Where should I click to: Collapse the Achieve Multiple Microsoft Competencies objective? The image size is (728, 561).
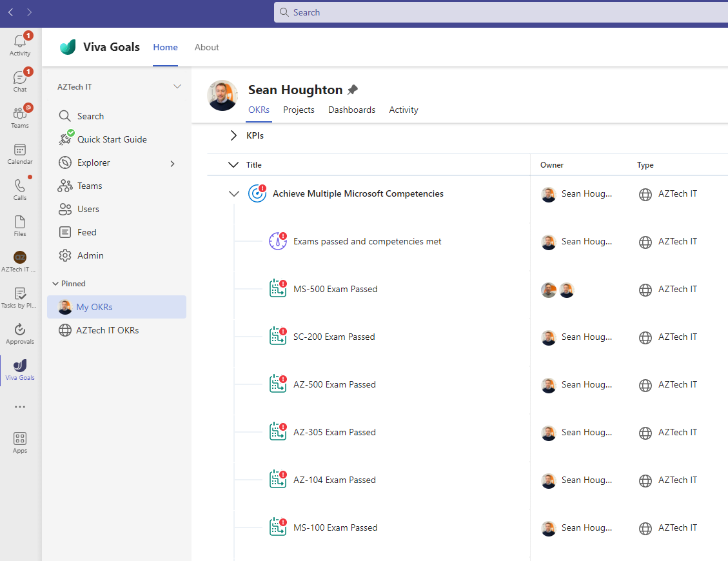point(234,193)
